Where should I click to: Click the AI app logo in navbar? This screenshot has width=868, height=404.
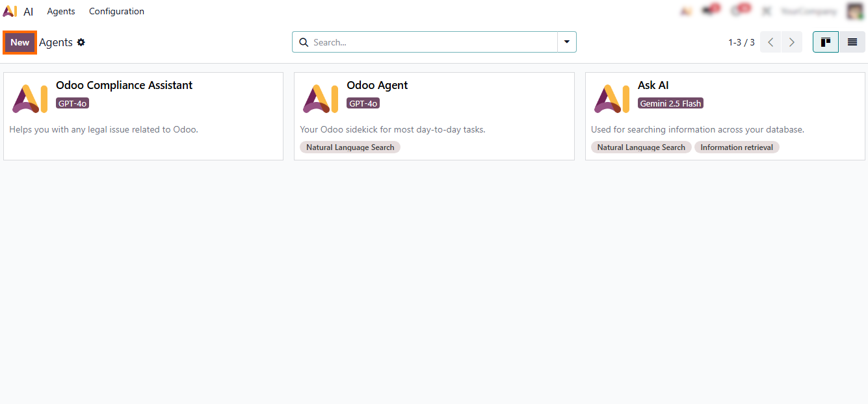(10, 11)
